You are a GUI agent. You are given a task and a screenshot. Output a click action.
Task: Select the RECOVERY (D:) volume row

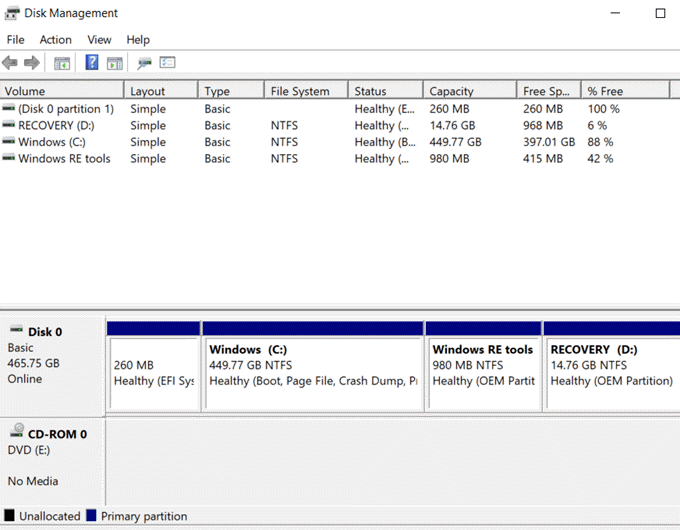tap(340, 125)
